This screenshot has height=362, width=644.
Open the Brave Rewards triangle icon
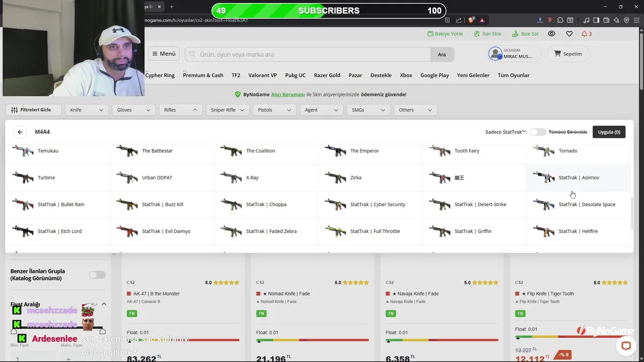(482, 20)
